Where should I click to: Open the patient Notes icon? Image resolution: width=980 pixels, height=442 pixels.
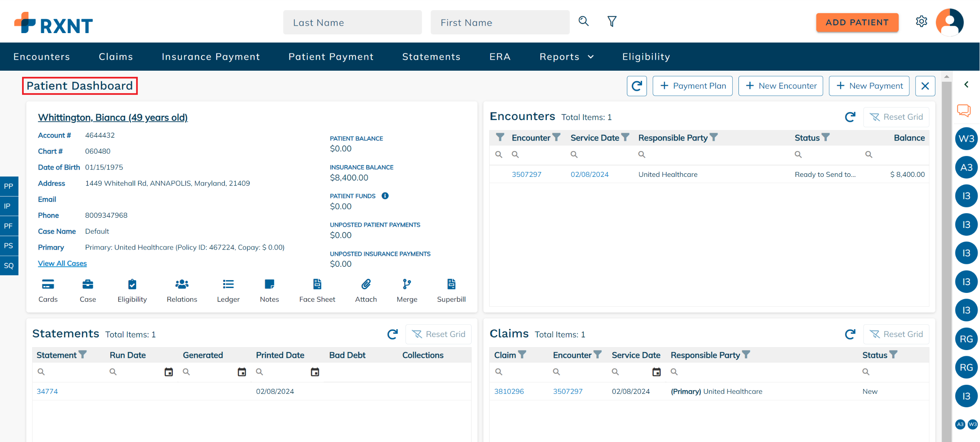click(269, 284)
